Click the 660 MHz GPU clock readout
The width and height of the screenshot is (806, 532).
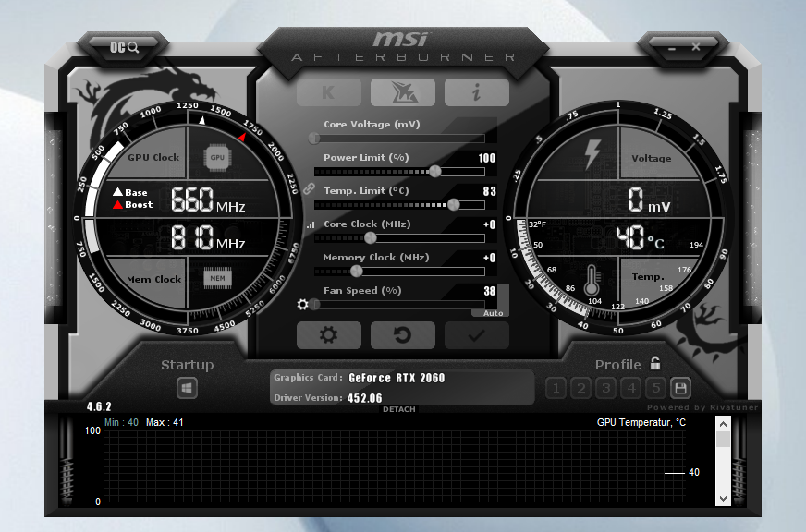(208, 199)
